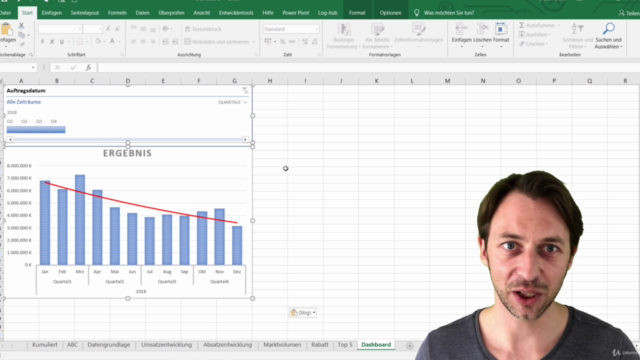The image size is (640, 360).
Task: Expand the Name Box dropdown arrow
Action: (33, 68)
